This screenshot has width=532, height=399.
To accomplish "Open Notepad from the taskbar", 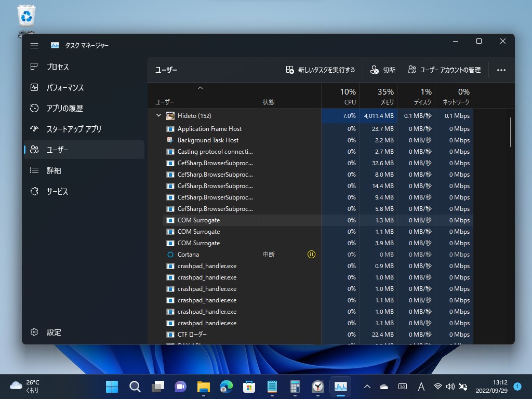I will [x=272, y=387].
